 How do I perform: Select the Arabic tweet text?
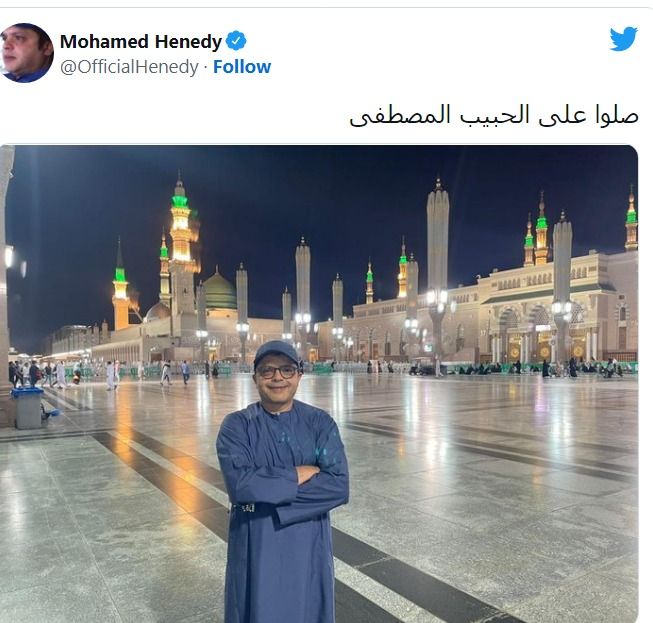(x=493, y=115)
